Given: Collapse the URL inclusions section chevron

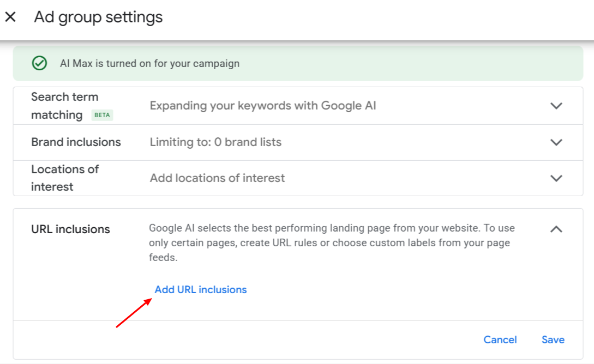Looking at the screenshot, I should click(556, 229).
